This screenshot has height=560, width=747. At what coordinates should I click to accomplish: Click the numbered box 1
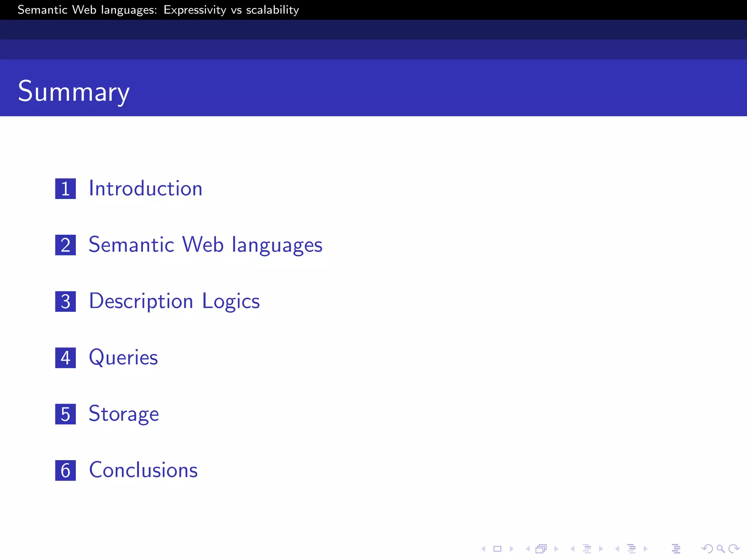tap(66, 188)
